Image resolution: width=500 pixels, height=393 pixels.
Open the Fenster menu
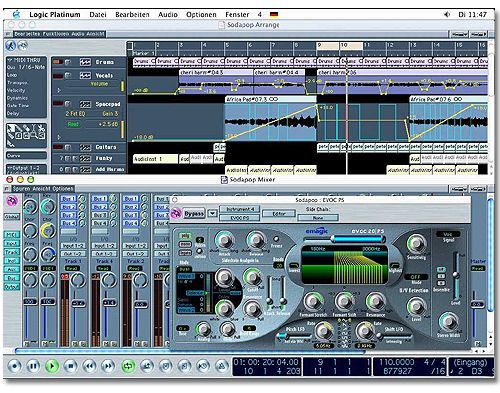point(237,14)
